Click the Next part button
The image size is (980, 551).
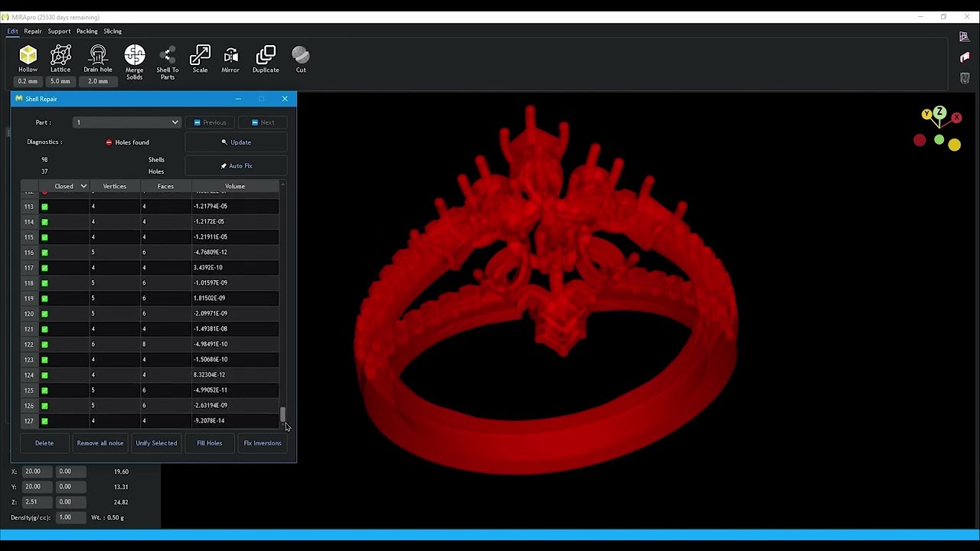263,122
